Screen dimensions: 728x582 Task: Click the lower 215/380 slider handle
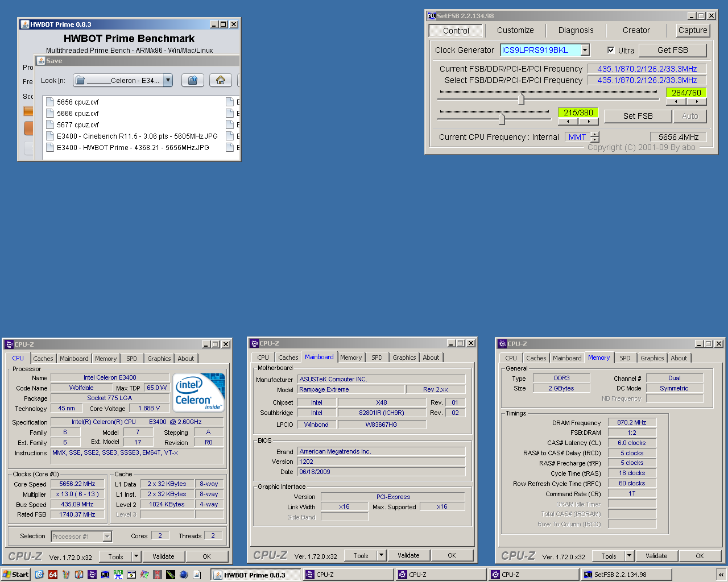pos(502,118)
